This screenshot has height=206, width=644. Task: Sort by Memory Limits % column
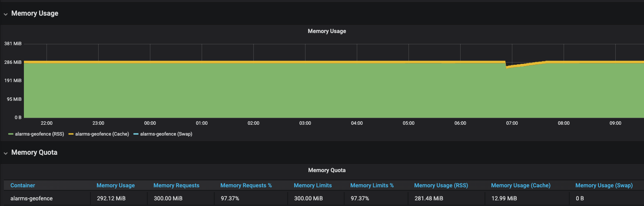tap(372, 186)
